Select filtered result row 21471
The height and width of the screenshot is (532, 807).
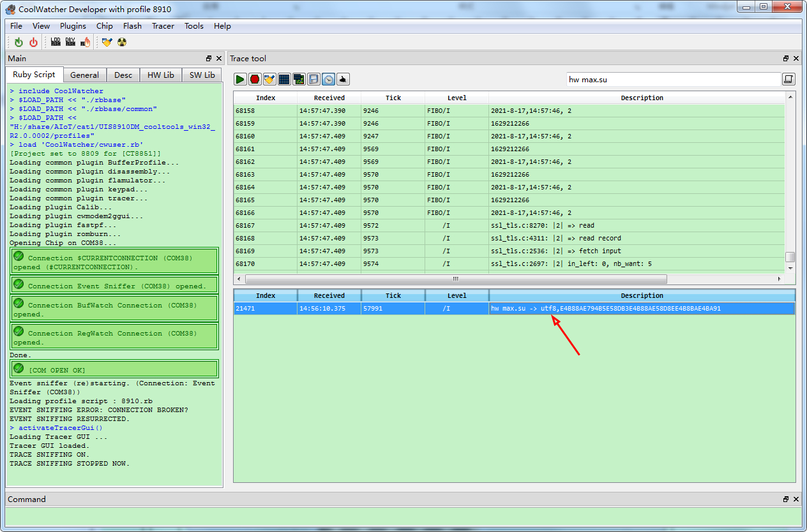click(514, 308)
